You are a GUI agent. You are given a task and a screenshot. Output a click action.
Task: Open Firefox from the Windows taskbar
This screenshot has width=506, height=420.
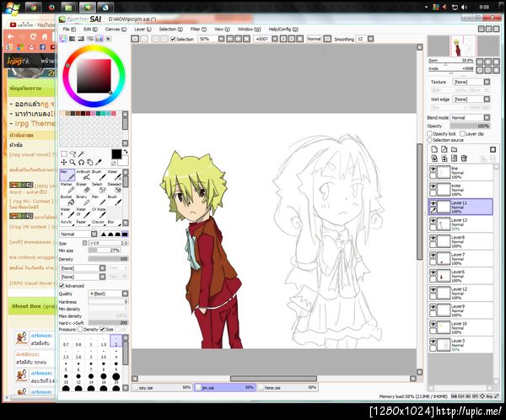pos(51,7)
